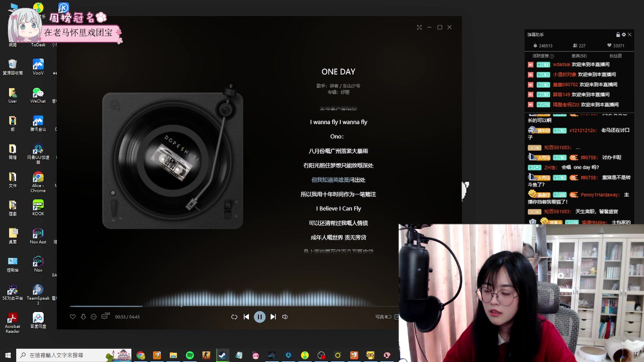
Task: Click viewer count 227
Action: (x=579, y=46)
